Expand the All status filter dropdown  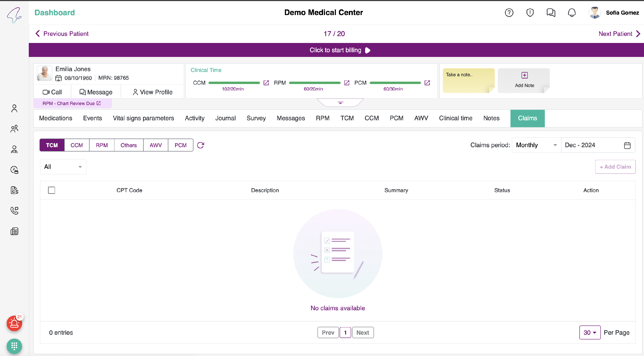point(63,167)
